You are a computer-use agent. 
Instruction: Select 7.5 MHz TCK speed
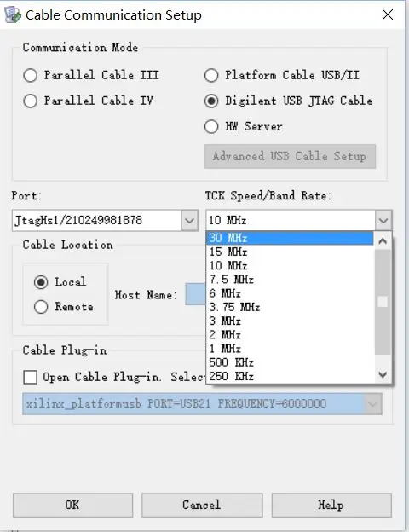pos(290,280)
